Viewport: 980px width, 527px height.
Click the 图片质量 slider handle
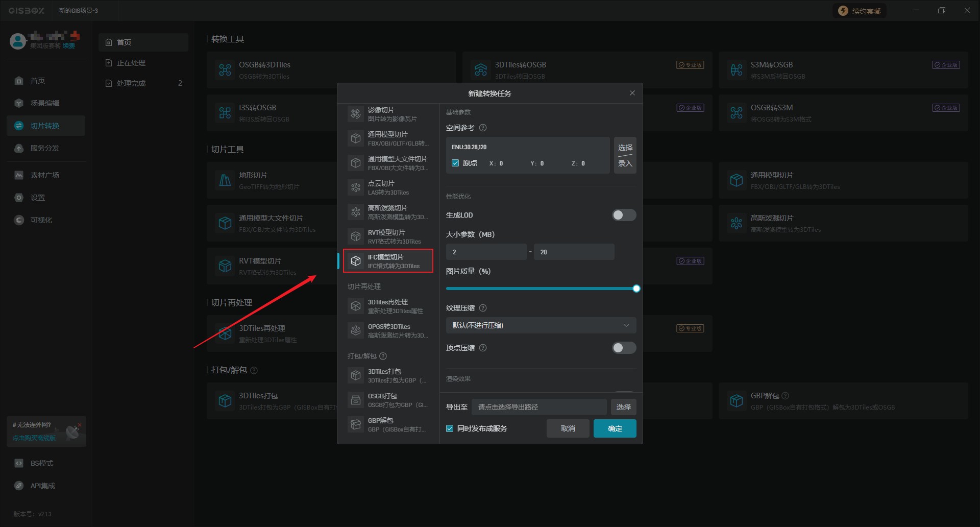tap(636, 289)
